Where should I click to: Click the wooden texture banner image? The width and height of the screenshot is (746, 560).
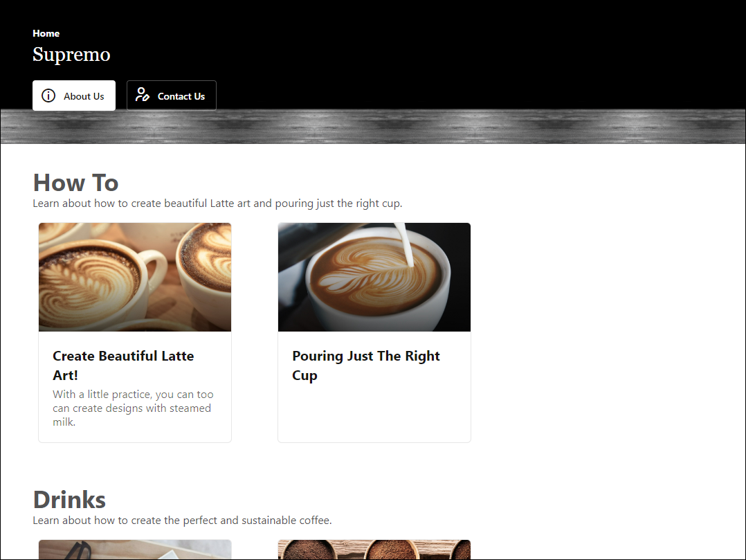pyautogui.click(x=373, y=126)
